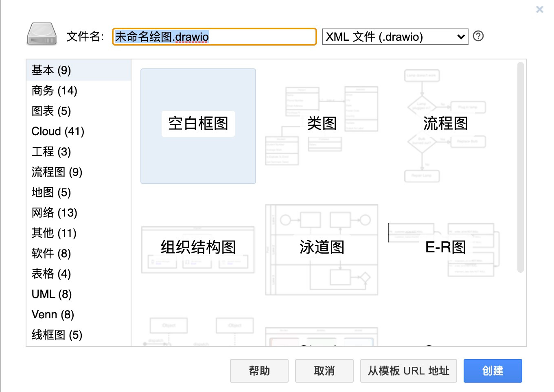Viewport: 554px width, 392px height.
Task: Select the Venn (8) category
Action: (x=79, y=314)
